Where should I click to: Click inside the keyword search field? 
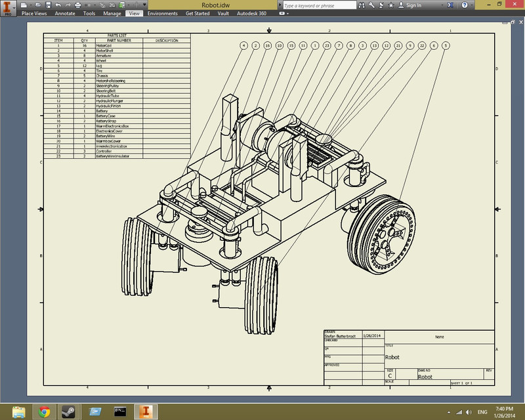click(x=322, y=5)
